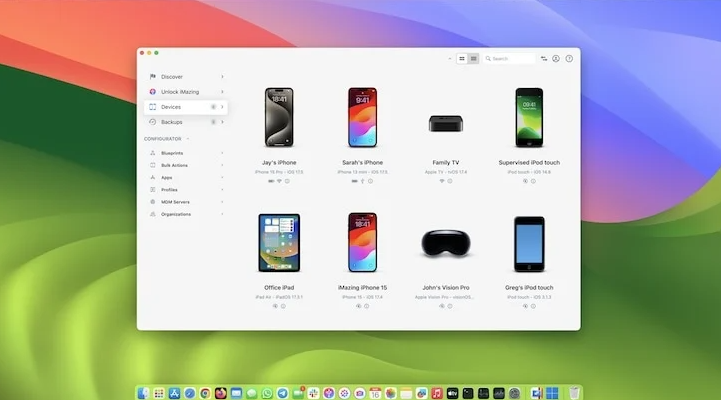Expand the Devices sidebar chevron
This screenshot has height=400, width=721.
tap(222, 107)
